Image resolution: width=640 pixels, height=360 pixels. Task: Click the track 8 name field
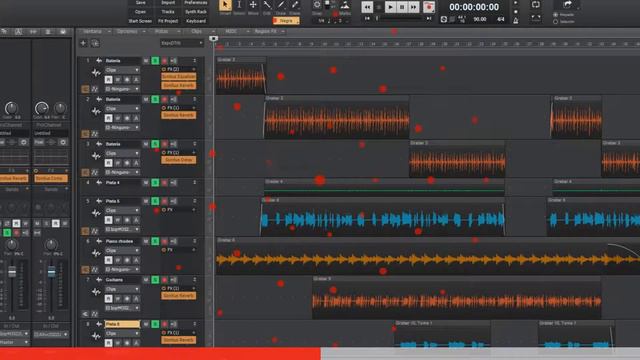[122, 324]
